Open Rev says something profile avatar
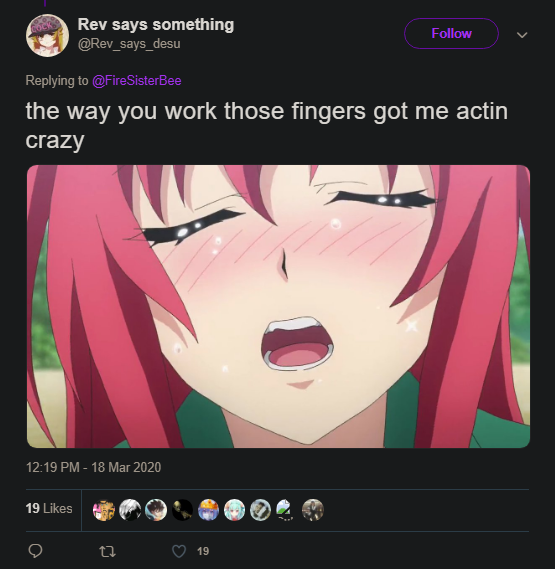The width and height of the screenshot is (555, 569). [x=47, y=35]
